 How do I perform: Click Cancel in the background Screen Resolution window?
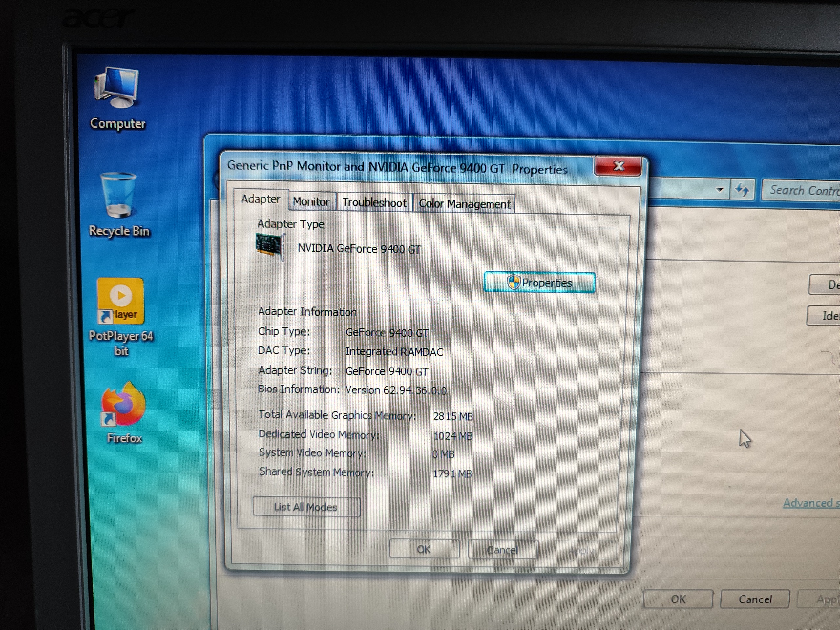pyautogui.click(x=755, y=599)
